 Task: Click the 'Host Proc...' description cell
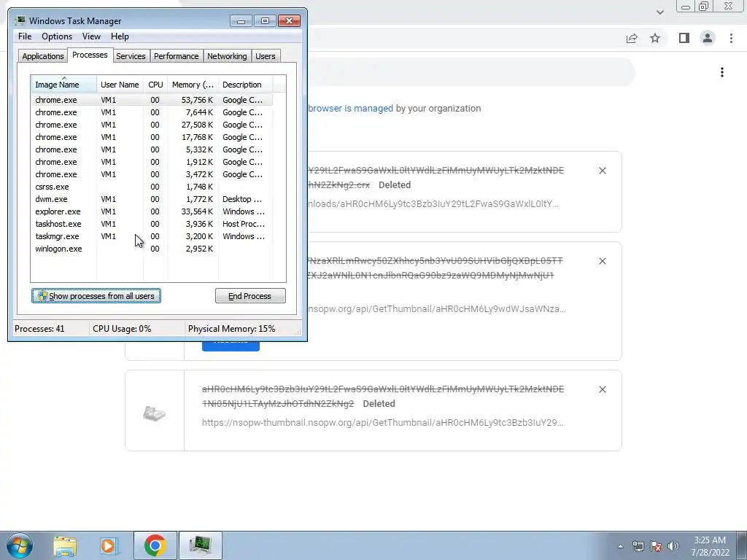(x=244, y=224)
